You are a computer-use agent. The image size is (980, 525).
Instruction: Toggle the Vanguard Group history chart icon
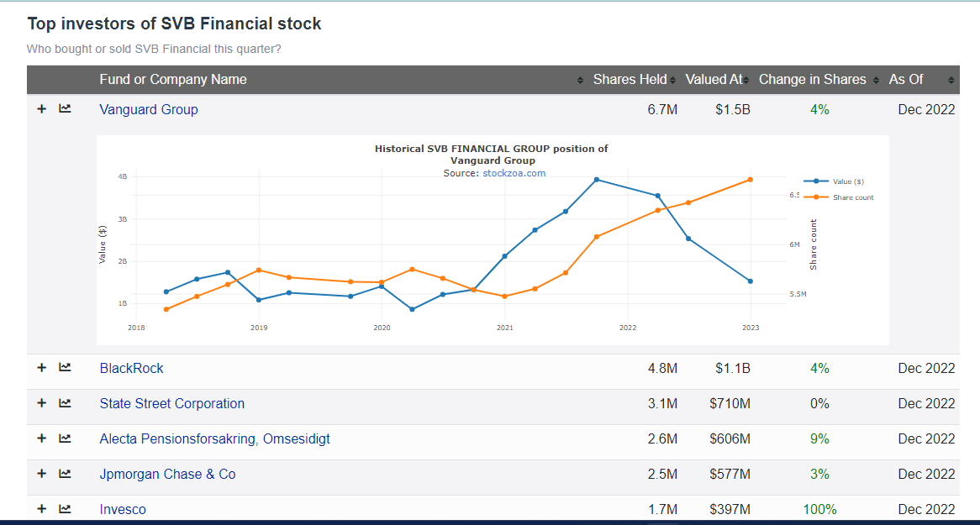65,108
